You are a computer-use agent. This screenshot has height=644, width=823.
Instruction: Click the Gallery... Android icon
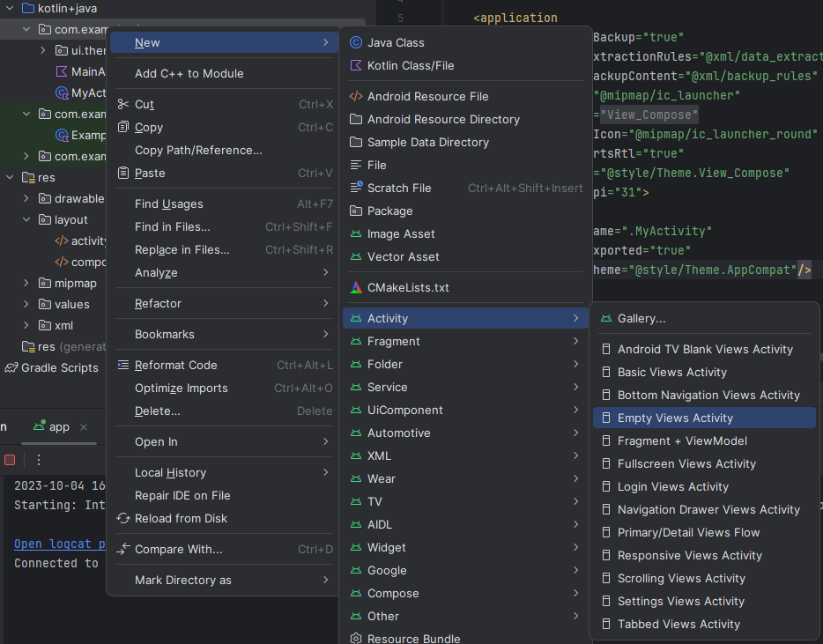point(605,318)
